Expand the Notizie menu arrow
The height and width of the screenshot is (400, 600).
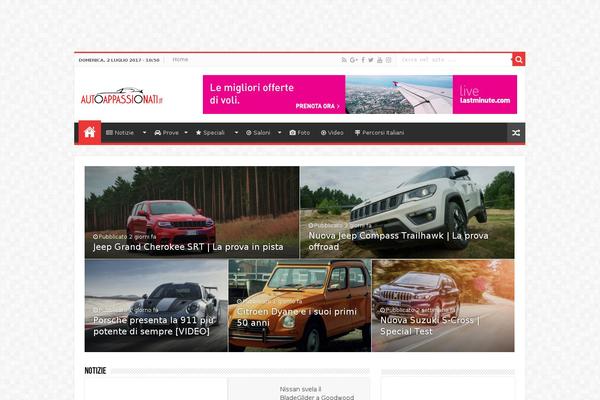144,133
